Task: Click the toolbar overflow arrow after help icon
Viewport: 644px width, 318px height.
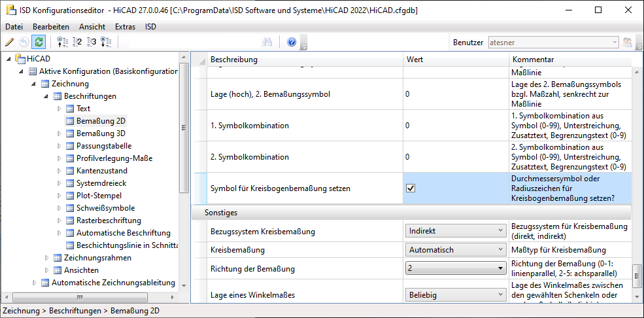Action: [303, 43]
